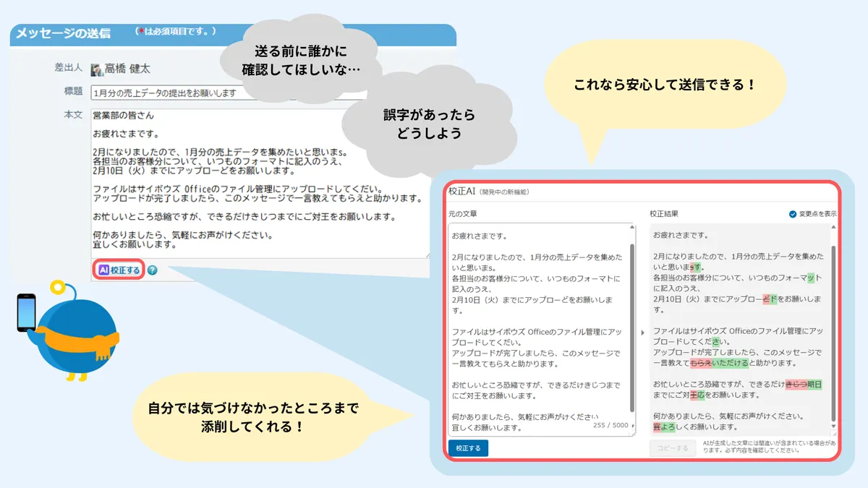Click the scroll-up arrow of the 元の文章 pane

pos(633,227)
